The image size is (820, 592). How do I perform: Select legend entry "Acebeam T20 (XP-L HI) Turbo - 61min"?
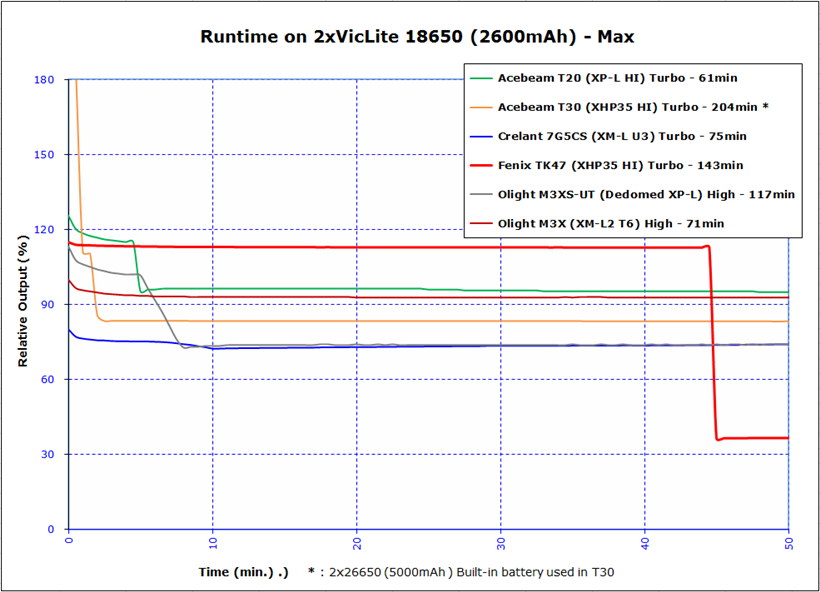(x=618, y=78)
